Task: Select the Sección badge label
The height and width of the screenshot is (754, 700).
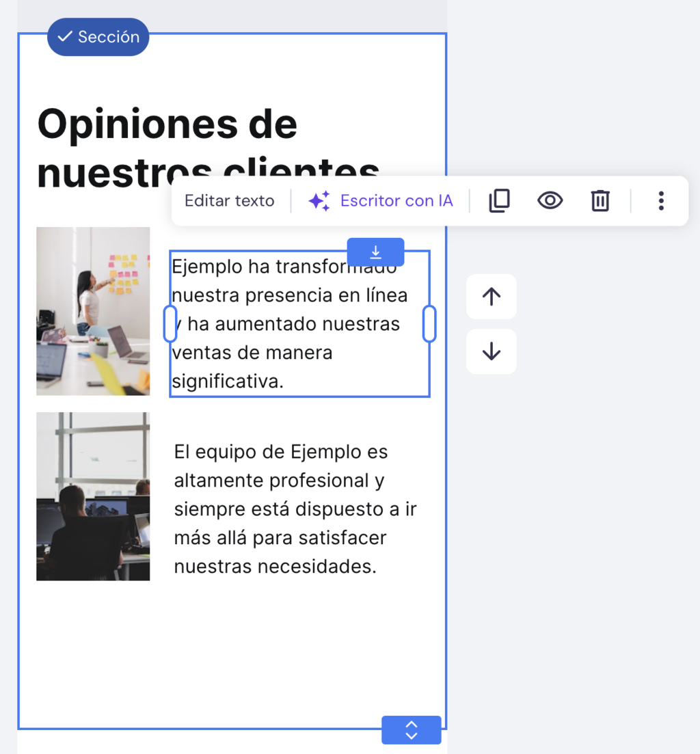Action: coord(108,37)
